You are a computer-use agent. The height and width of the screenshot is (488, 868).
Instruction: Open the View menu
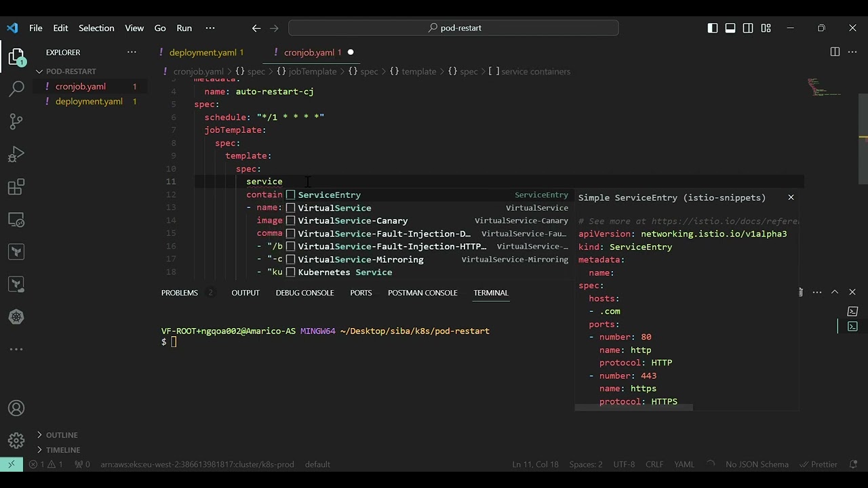(x=134, y=28)
